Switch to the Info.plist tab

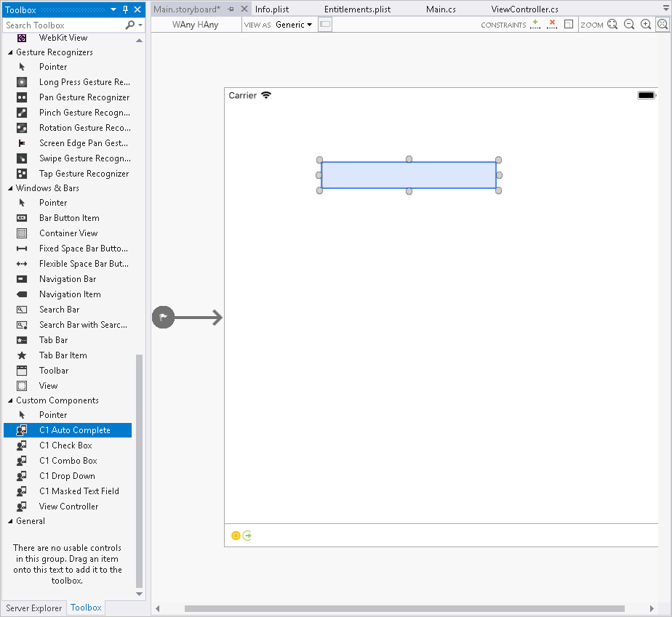coord(272,9)
